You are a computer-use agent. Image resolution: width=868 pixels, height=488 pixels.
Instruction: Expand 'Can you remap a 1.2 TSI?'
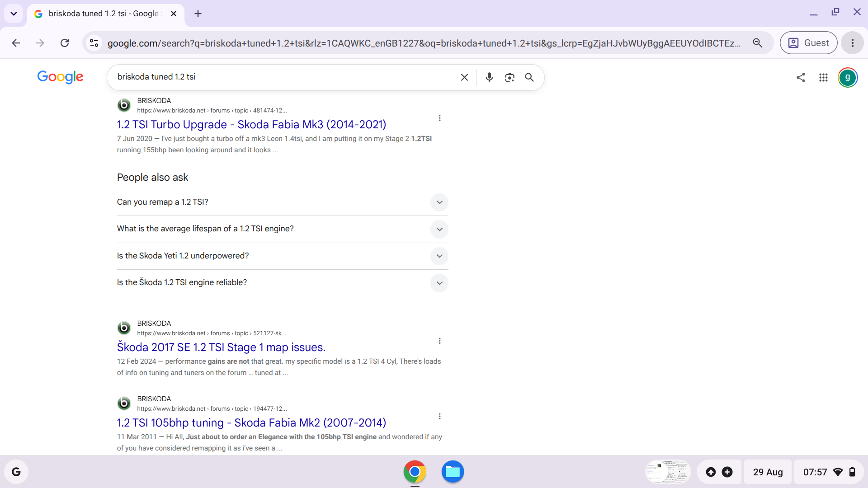coord(283,202)
